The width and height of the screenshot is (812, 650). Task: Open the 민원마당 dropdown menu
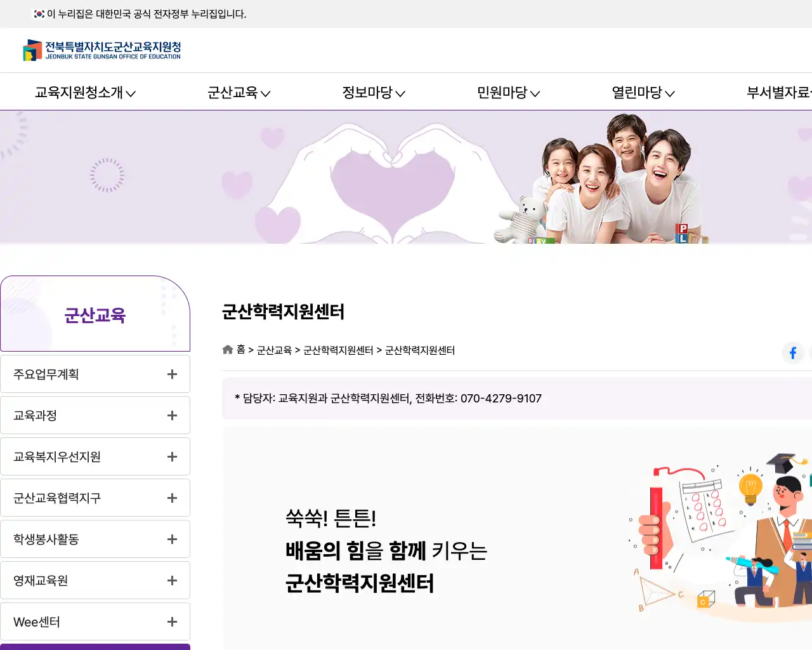coord(507,92)
